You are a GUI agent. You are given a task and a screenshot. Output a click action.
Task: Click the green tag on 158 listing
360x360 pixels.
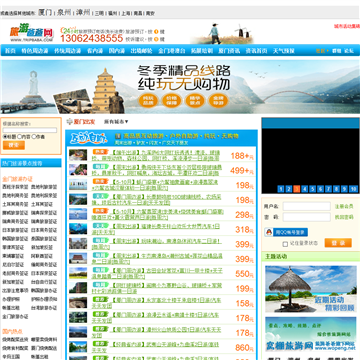pyautogui.click(x=100, y=299)
